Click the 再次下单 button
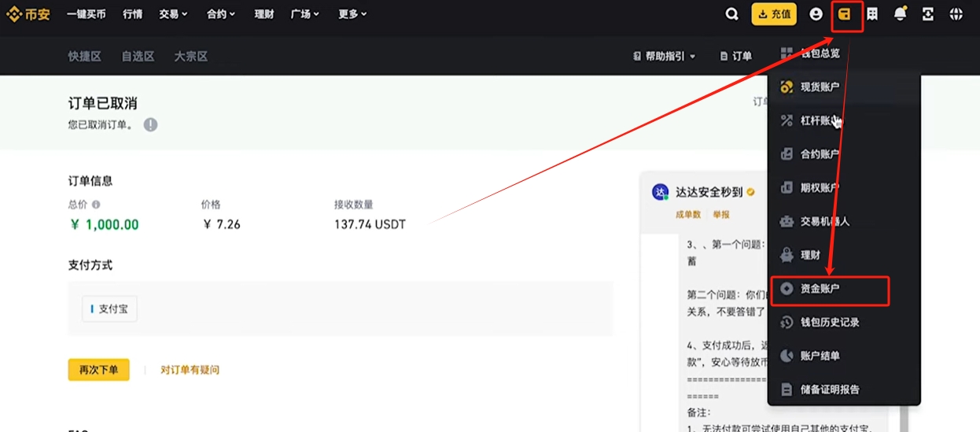 pos(98,370)
